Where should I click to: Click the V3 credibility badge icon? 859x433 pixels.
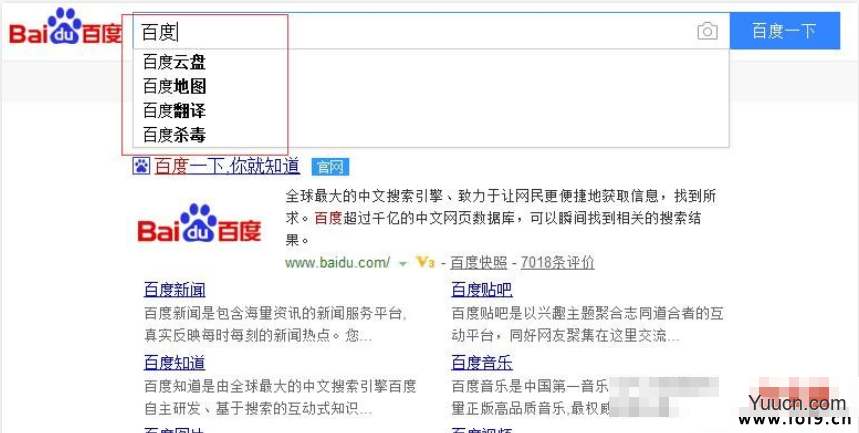click(425, 263)
